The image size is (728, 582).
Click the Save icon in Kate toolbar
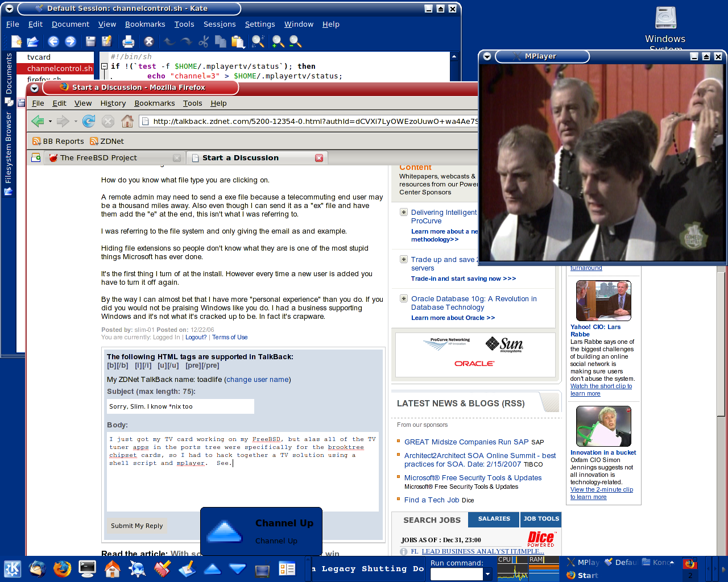pos(90,41)
